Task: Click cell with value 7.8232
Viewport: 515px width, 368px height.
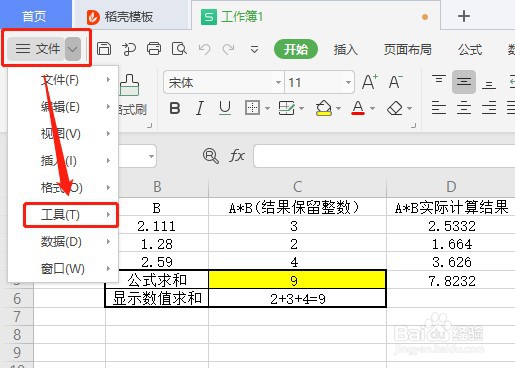Action: click(451, 281)
